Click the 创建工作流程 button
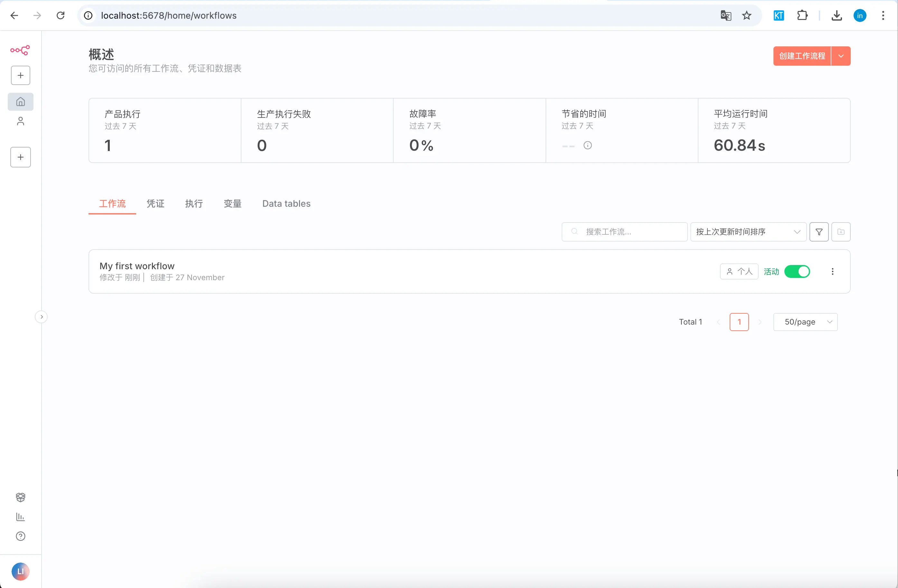 pos(802,56)
